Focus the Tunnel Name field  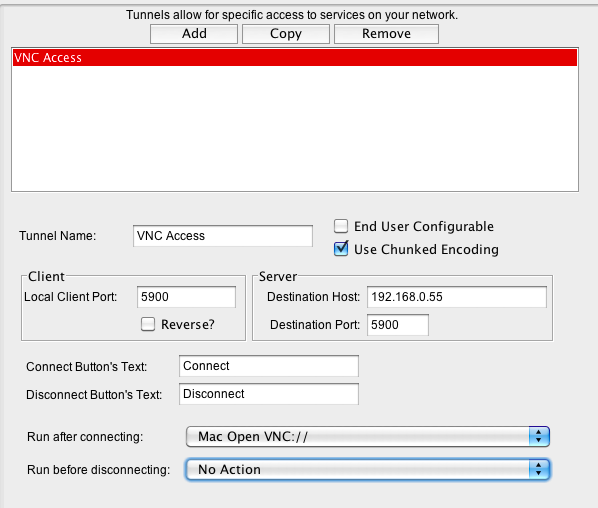click(223, 236)
